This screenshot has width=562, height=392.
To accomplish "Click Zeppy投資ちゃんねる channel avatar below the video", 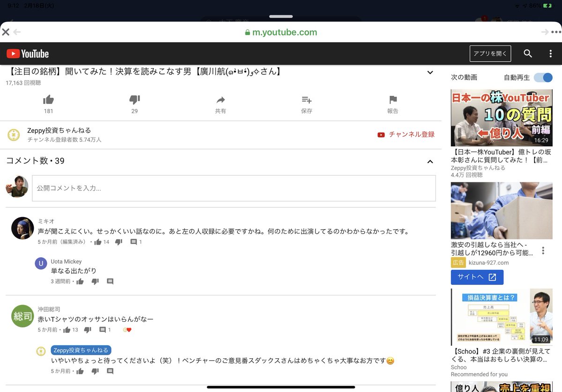I will point(14,135).
